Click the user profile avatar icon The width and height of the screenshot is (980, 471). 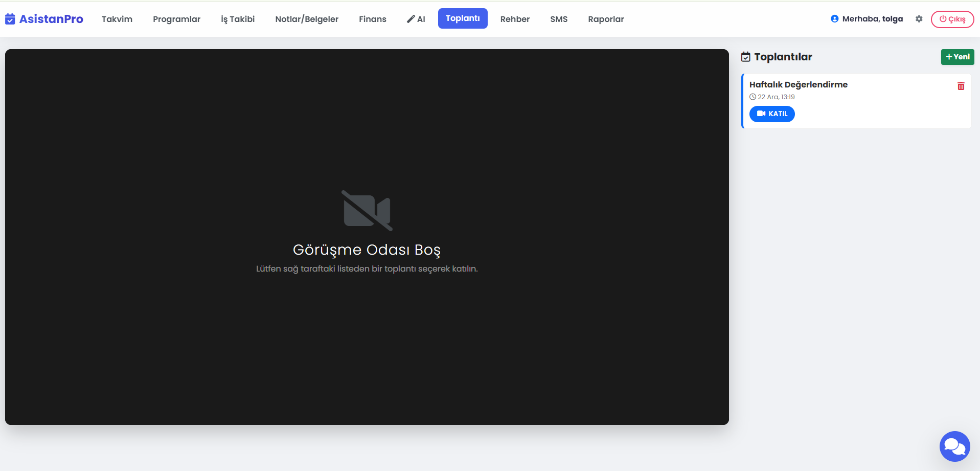tap(834, 19)
